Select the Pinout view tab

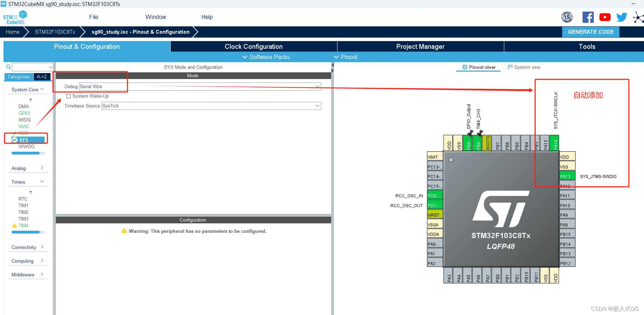click(479, 67)
